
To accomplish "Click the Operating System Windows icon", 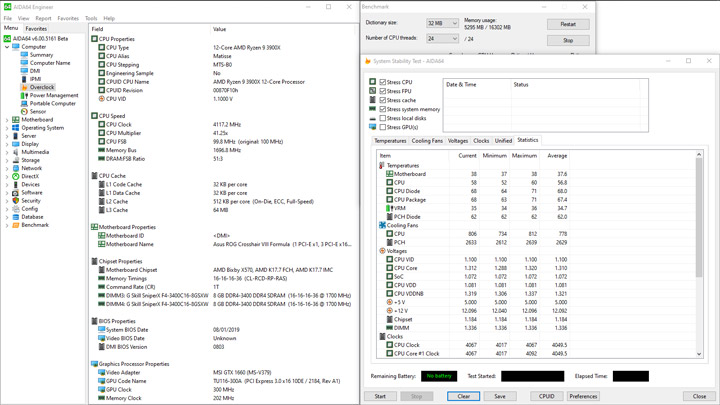I will click(16, 128).
